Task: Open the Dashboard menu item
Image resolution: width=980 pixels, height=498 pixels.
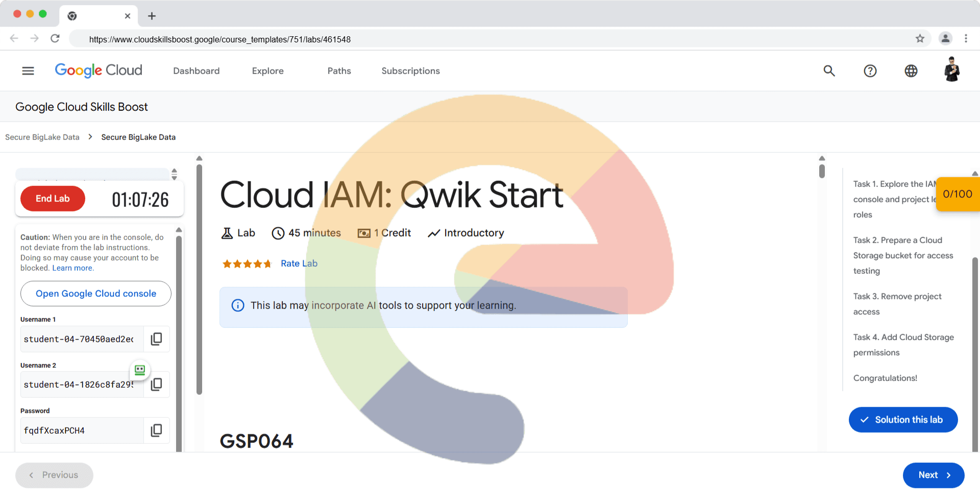Action: click(196, 71)
